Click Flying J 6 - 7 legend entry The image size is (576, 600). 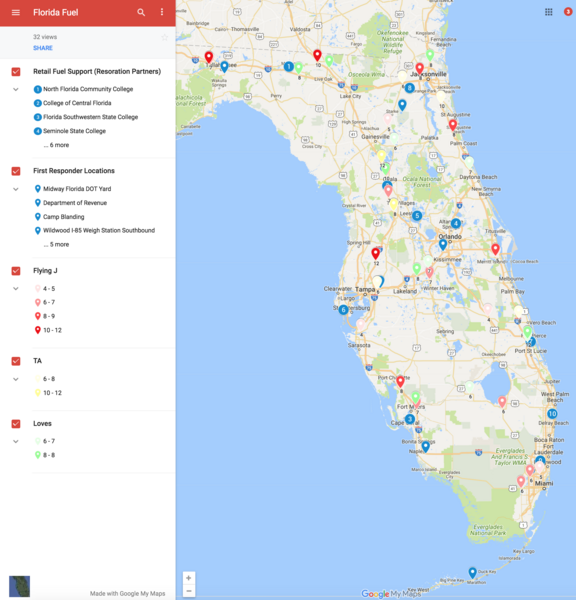(45, 302)
